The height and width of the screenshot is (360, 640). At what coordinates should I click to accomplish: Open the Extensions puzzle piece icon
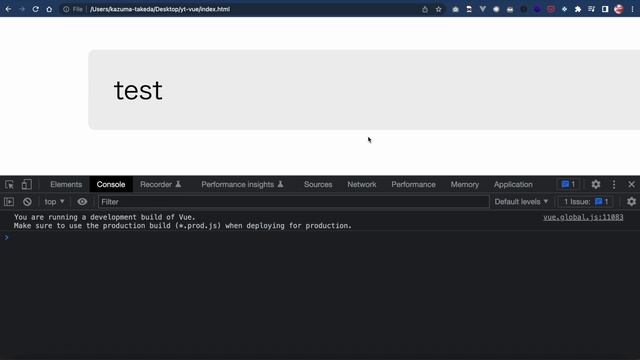pos(578,9)
